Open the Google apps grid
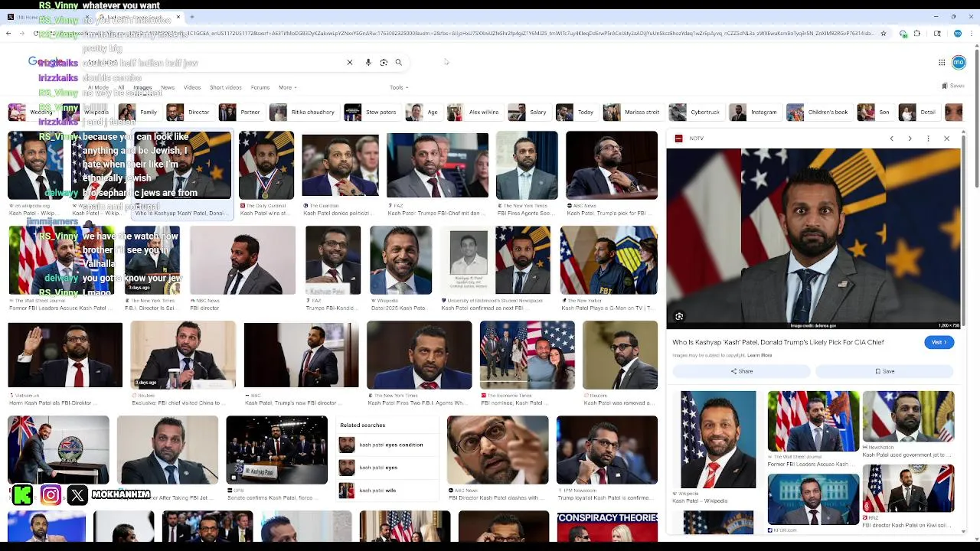 pyautogui.click(x=942, y=63)
